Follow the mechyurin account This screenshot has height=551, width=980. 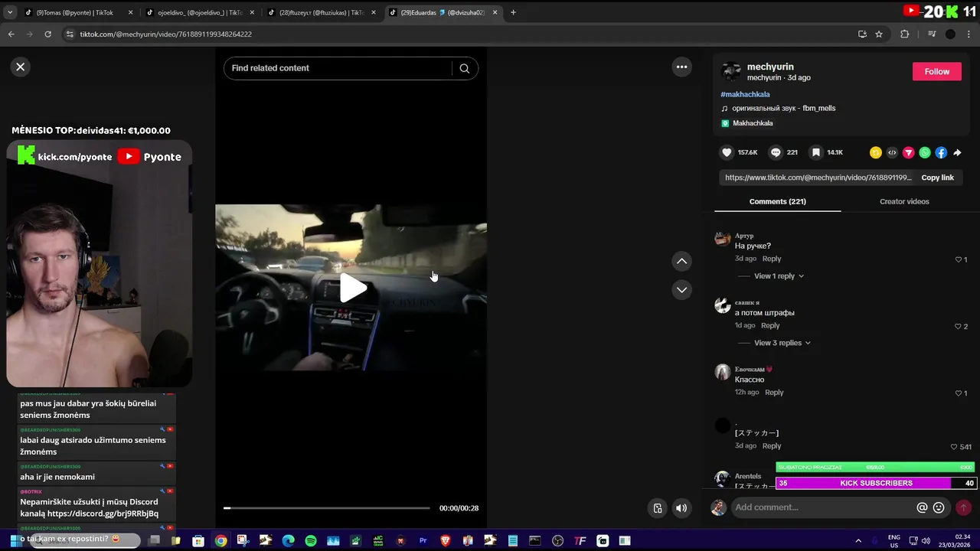(937, 71)
